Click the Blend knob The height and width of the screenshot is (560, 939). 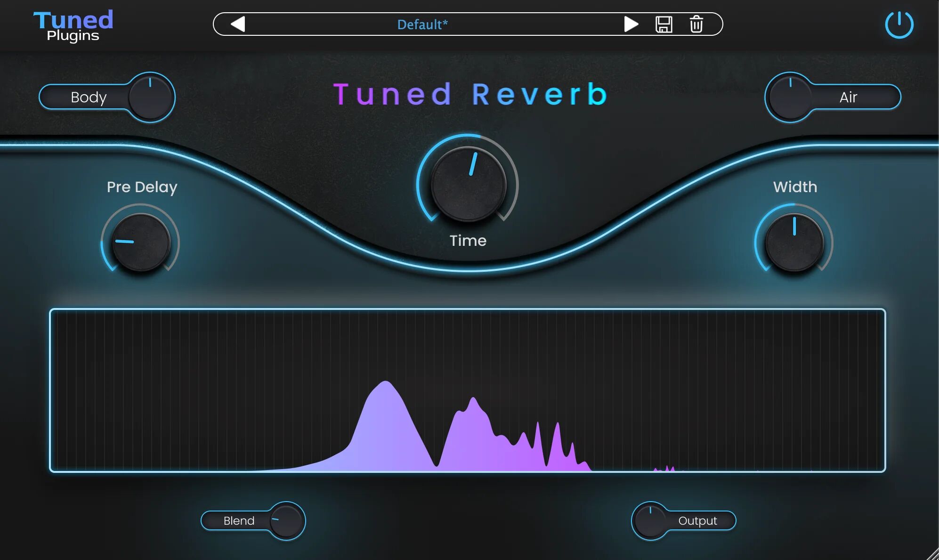click(x=287, y=520)
